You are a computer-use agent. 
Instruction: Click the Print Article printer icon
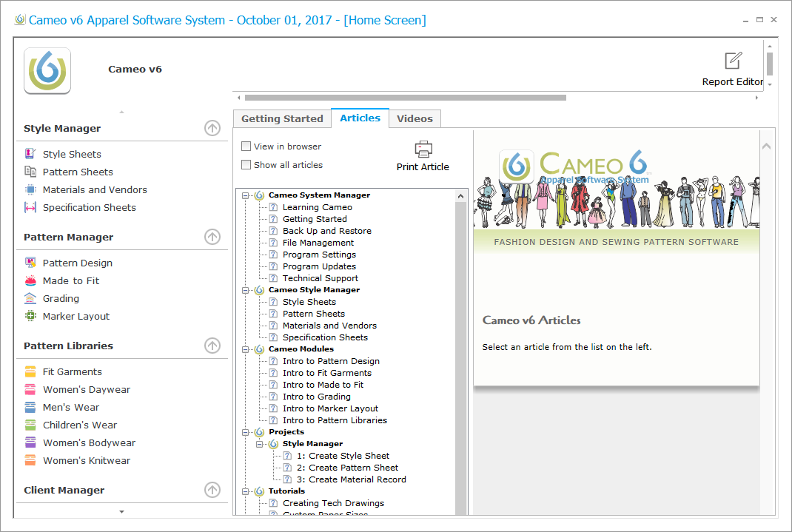click(423, 149)
